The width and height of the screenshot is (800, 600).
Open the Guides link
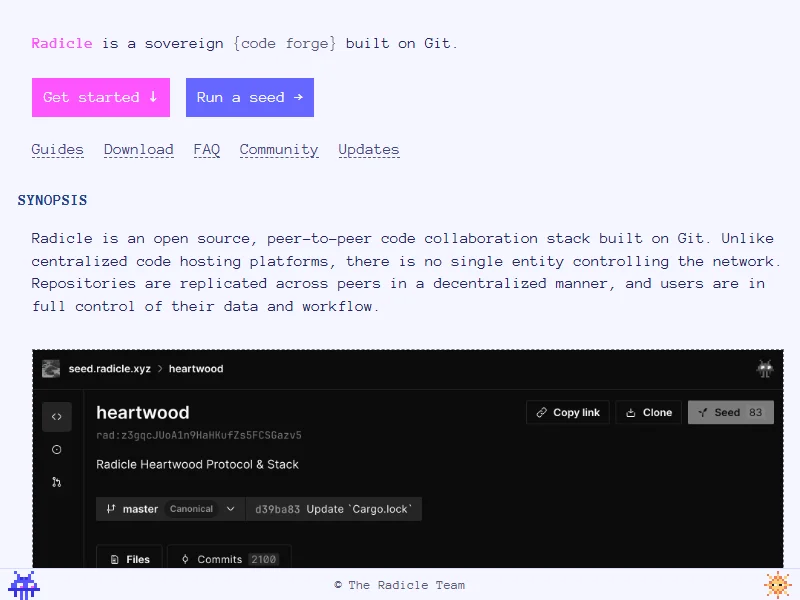click(x=58, y=150)
